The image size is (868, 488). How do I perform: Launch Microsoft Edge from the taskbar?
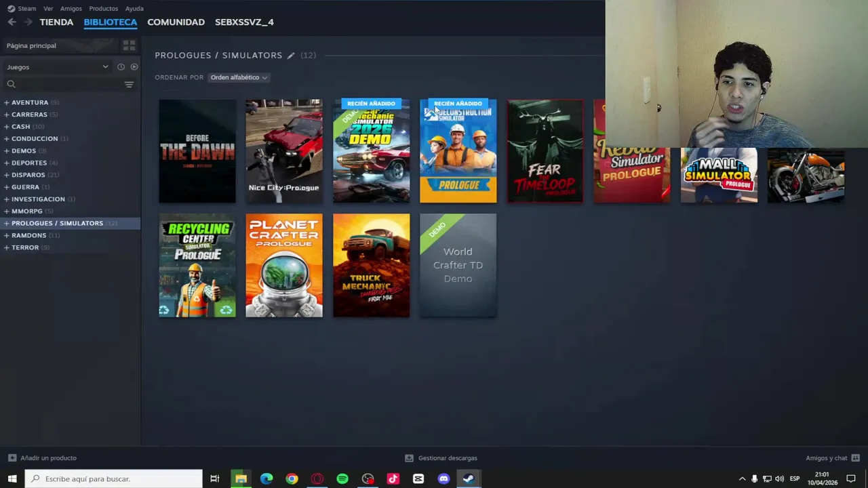[267, 479]
